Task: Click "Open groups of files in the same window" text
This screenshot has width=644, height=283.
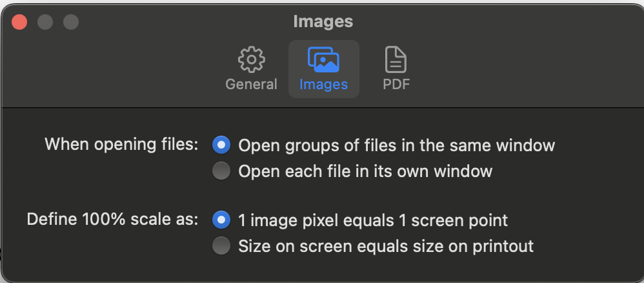Action: 396,145
